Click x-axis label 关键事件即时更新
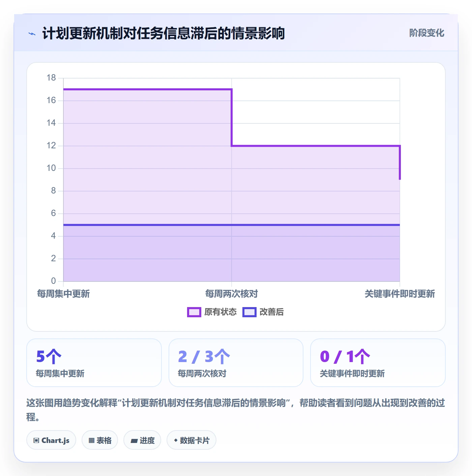 [400, 294]
